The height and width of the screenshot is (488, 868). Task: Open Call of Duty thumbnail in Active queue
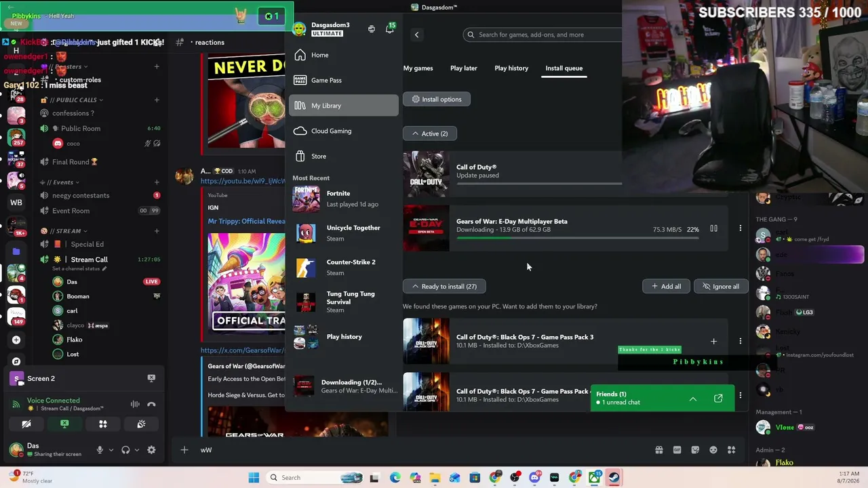pos(426,174)
